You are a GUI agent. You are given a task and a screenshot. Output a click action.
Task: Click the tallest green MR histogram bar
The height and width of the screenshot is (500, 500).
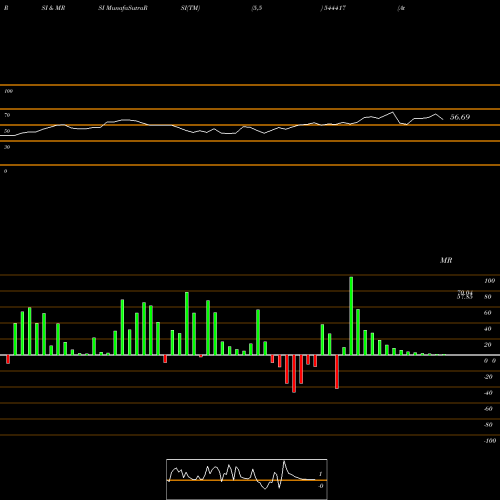point(351,316)
